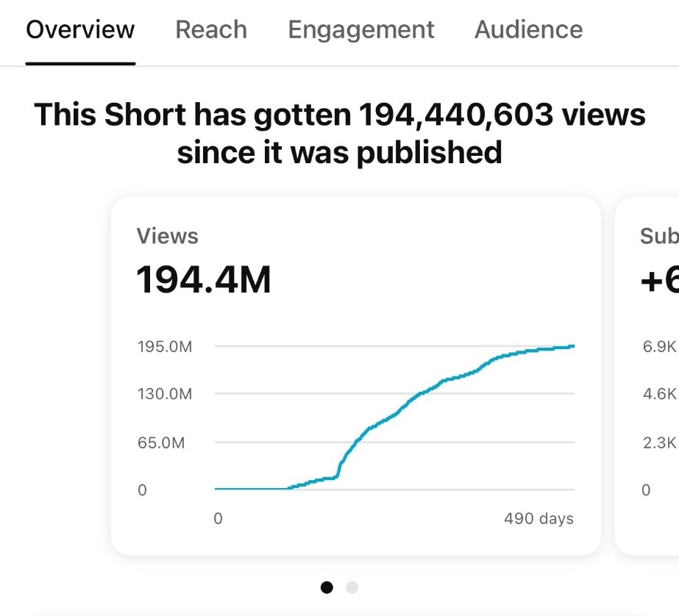Tap the 194.4M views total
This screenshot has width=679, height=616.
coord(204,279)
